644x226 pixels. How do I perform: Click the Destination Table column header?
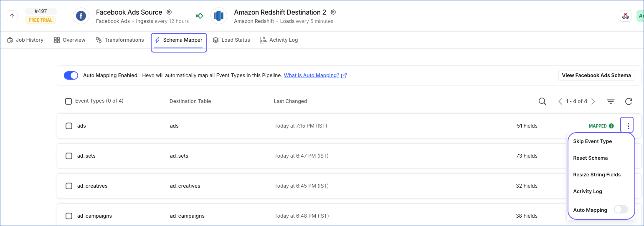pyautogui.click(x=190, y=101)
